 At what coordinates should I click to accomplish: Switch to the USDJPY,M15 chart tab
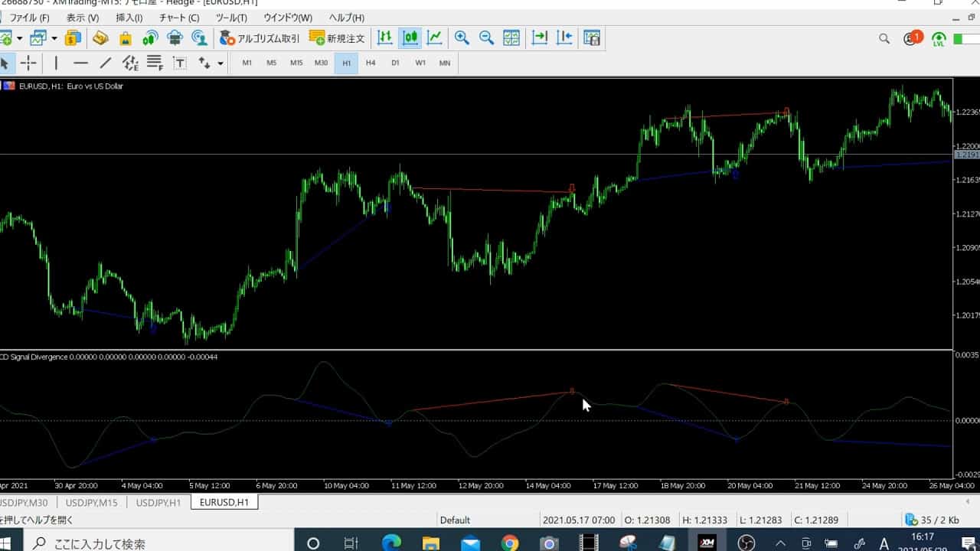[x=92, y=502]
